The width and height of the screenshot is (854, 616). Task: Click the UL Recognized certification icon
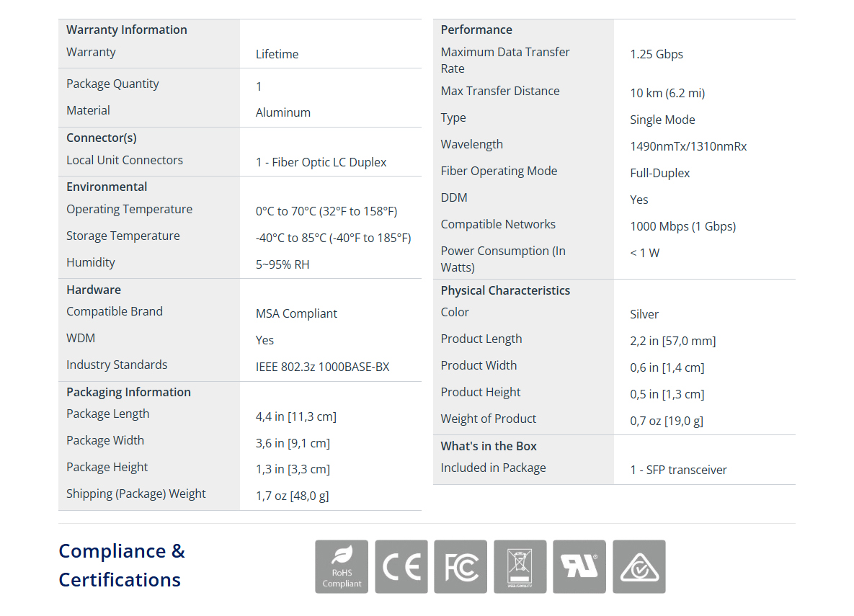tap(579, 566)
